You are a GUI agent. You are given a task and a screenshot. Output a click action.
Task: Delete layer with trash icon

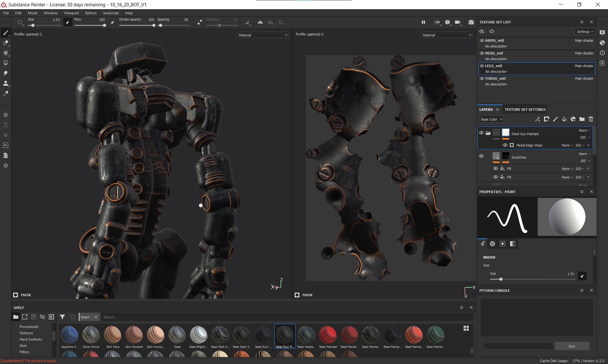(591, 119)
